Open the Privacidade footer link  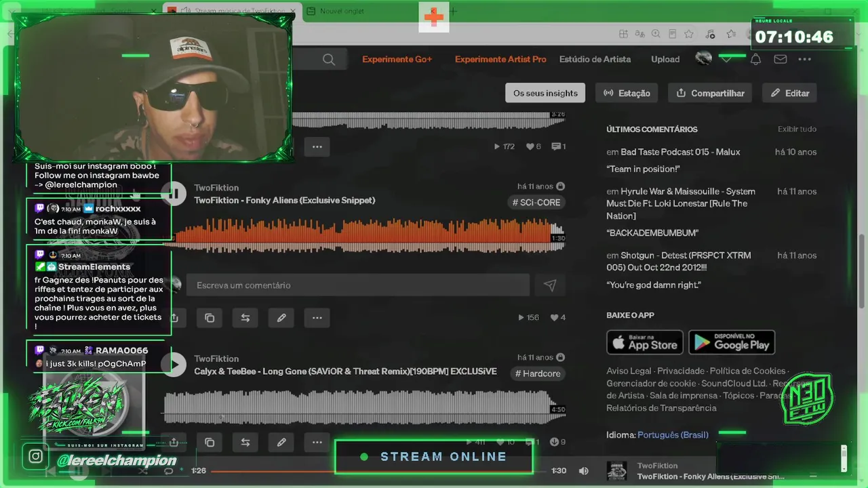click(681, 371)
